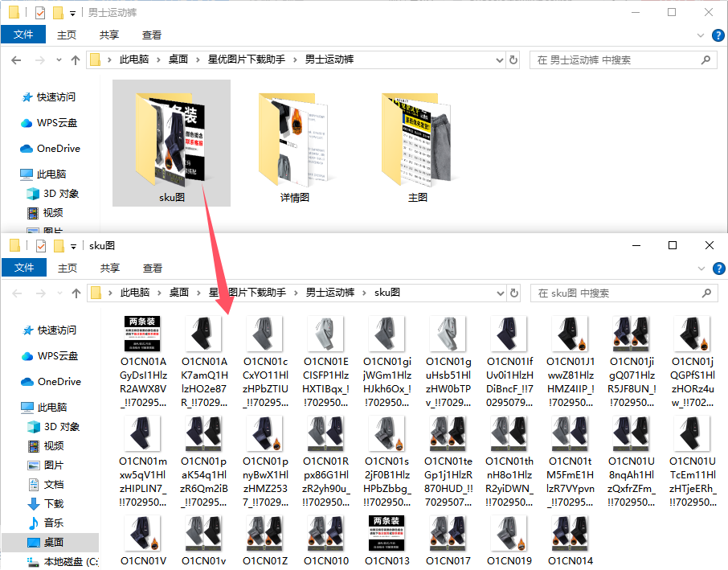Select file O1CN01AGyDsI1Hlz thumbnail
This screenshot has height=570, width=728.
tap(142, 334)
